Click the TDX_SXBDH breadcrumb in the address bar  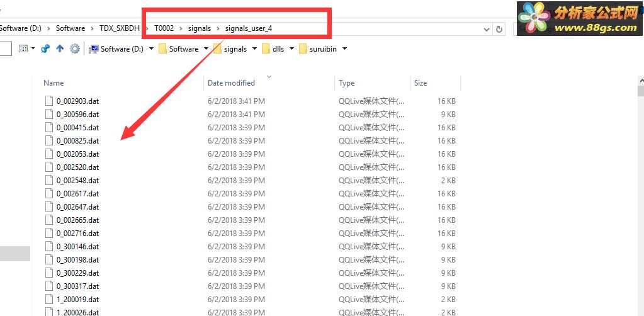click(120, 28)
